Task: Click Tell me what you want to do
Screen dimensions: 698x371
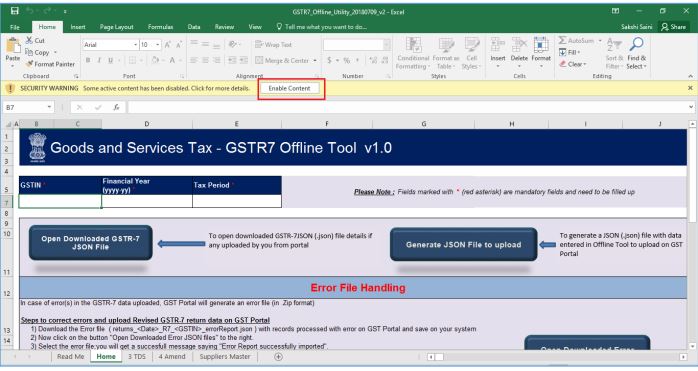Action: (322, 27)
